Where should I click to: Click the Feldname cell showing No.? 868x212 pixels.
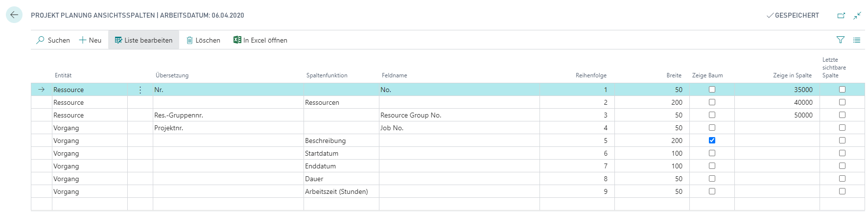pyautogui.click(x=459, y=90)
